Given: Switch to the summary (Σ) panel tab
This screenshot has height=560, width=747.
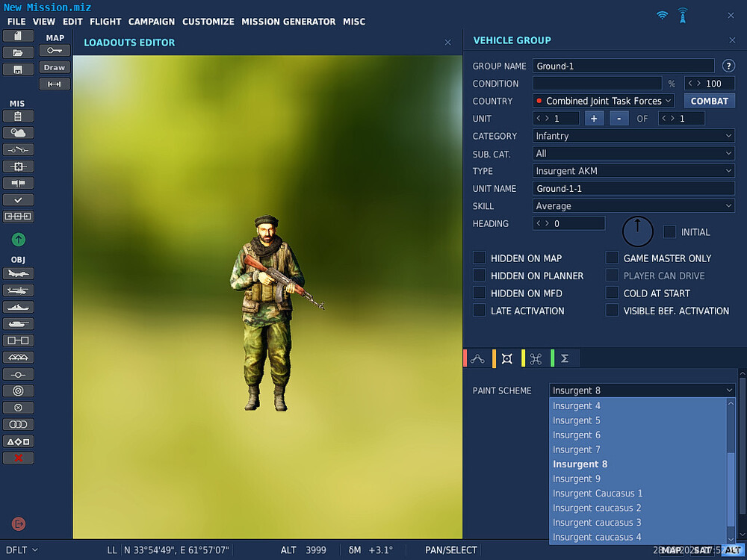Looking at the screenshot, I should pos(565,358).
